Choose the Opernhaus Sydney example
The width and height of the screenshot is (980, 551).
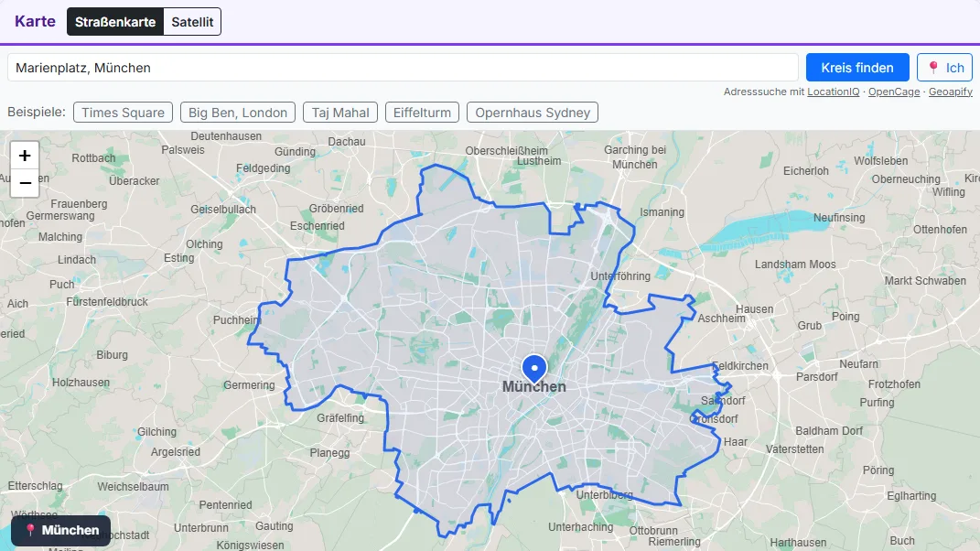pos(533,113)
